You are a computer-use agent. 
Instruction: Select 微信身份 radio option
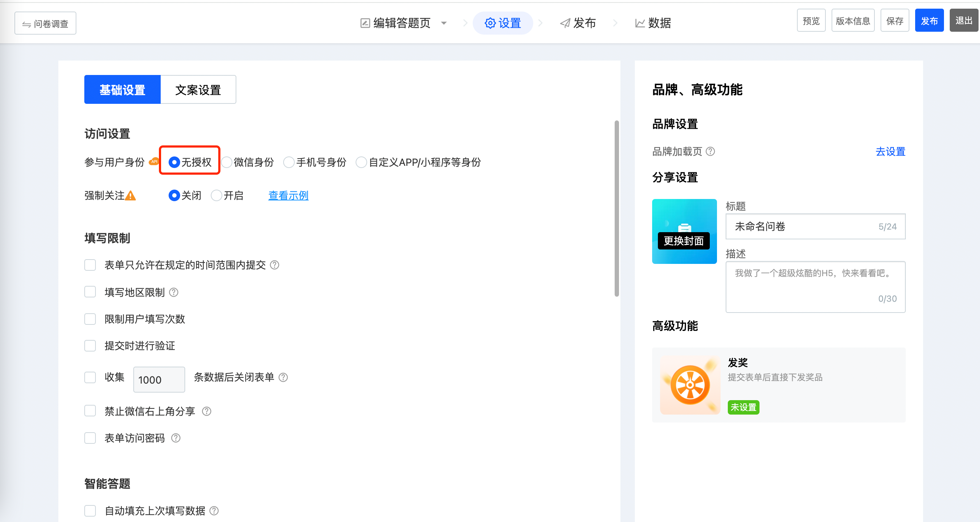coord(227,162)
